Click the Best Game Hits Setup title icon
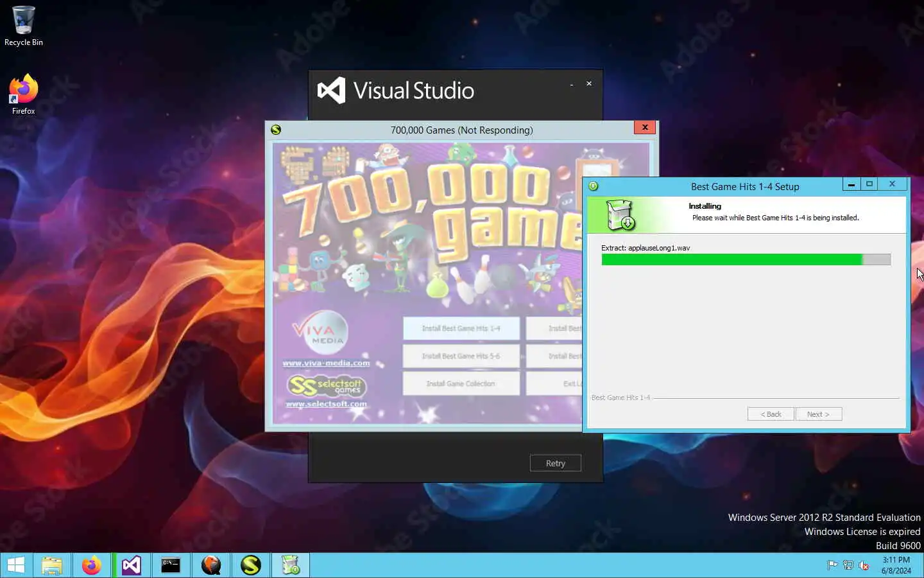 [594, 186]
